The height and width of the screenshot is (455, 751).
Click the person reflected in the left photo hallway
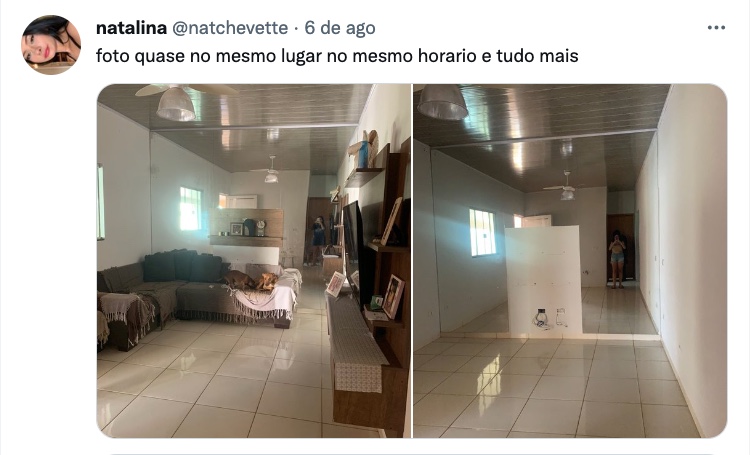coord(318,240)
